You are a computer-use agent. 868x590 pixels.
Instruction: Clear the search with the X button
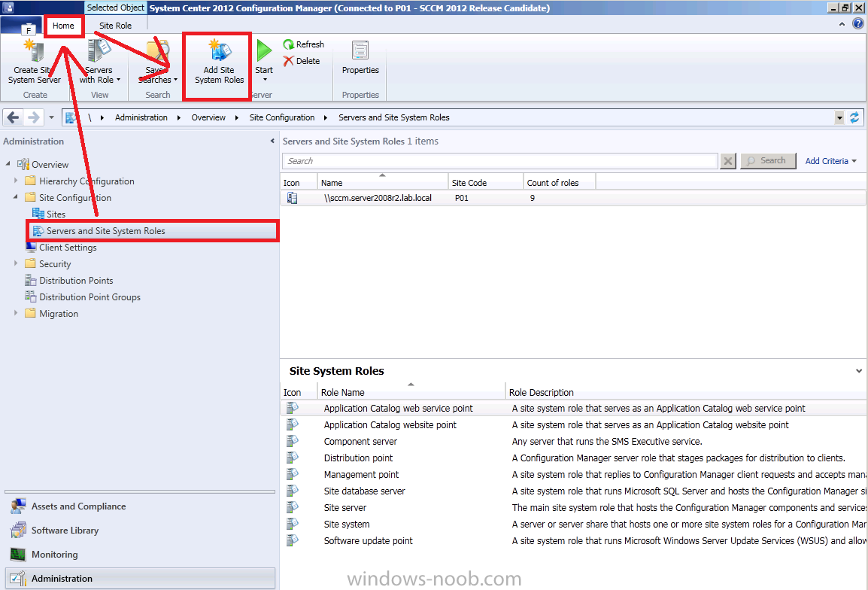tap(728, 160)
